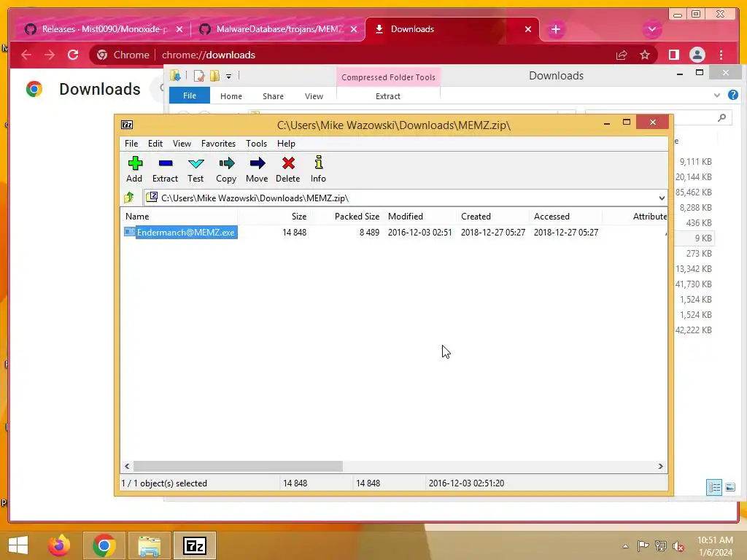This screenshot has width=747, height=560.
Task: Open the Chrome three-dot menu
Action: pos(721,55)
